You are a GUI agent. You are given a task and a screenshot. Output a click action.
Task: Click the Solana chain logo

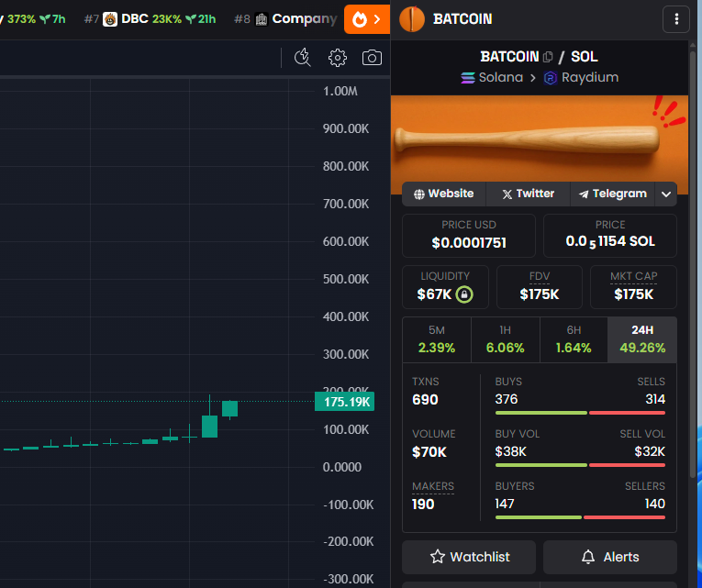[468, 78]
